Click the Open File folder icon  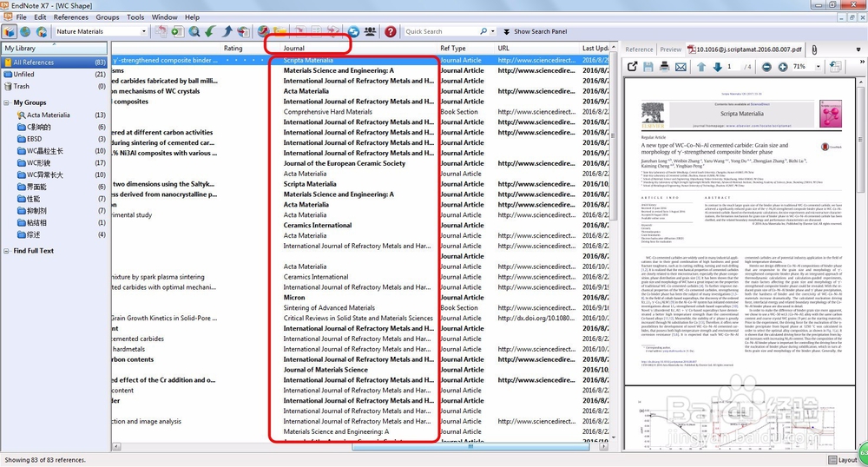click(x=280, y=31)
